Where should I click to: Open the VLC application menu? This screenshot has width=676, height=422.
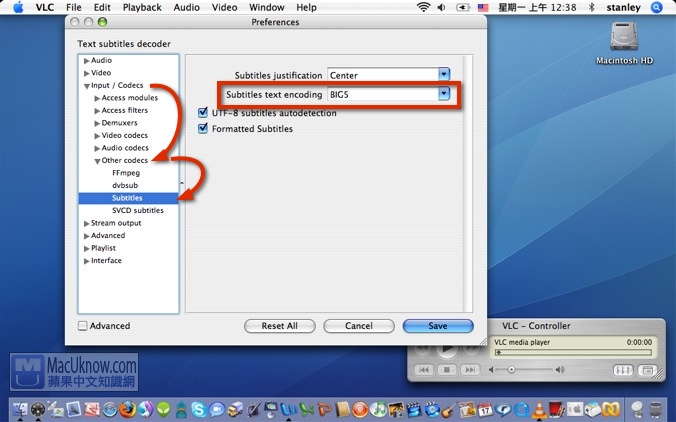tap(45, 7)
